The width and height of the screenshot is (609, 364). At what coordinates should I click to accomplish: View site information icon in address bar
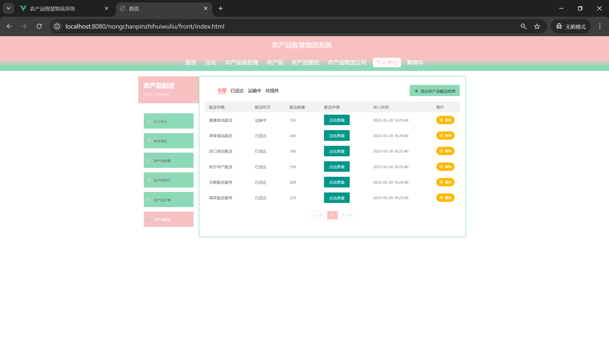(57, 26)
